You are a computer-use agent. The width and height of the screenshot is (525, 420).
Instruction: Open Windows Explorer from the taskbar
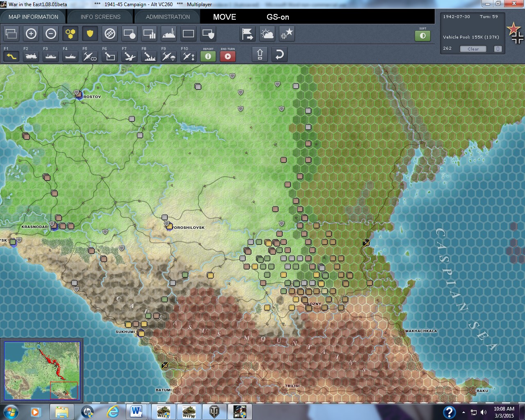pyautogui.click(x=62, y=411)
